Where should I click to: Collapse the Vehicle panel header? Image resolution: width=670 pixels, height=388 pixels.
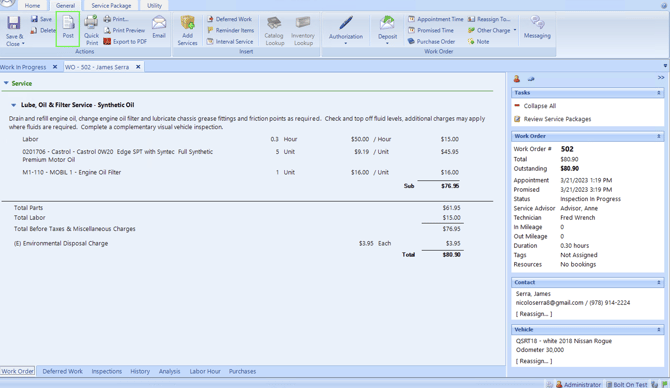tap(658, 330)
